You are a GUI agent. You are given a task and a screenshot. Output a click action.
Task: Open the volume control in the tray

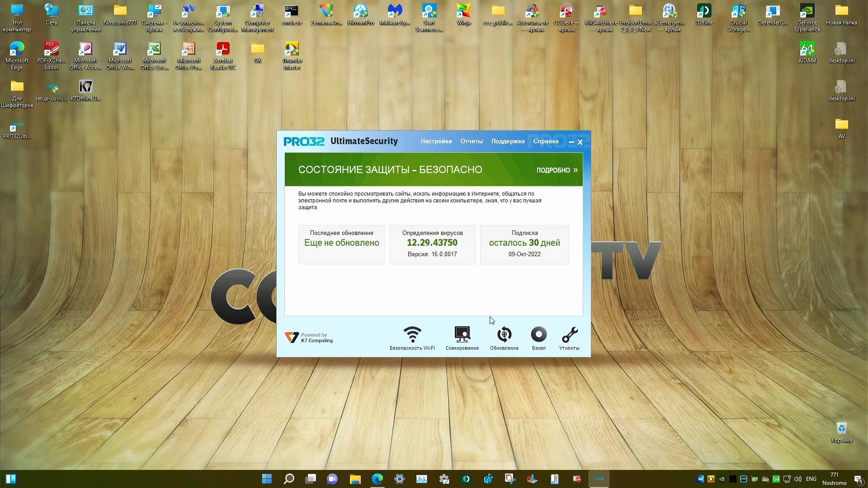[798, 479]
